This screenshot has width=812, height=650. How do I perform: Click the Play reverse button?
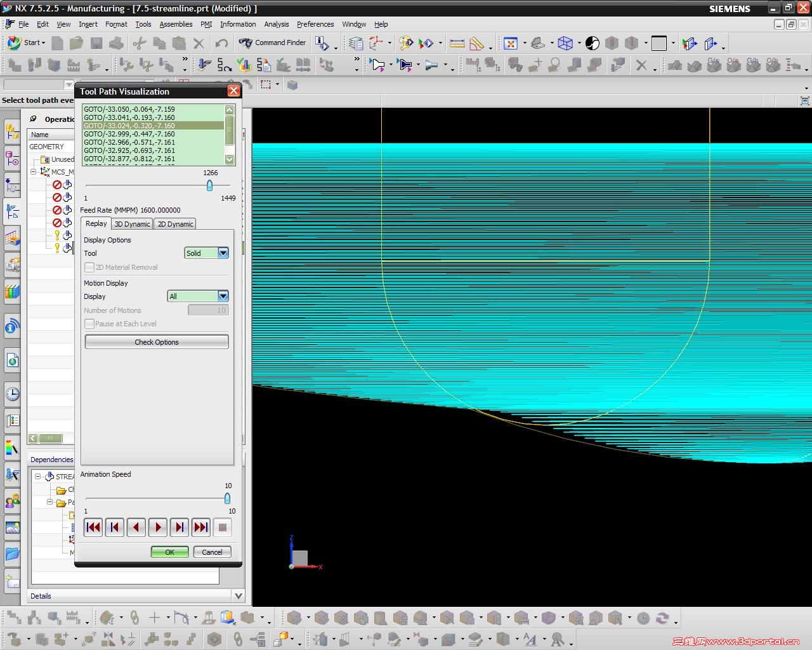point(136,527)
